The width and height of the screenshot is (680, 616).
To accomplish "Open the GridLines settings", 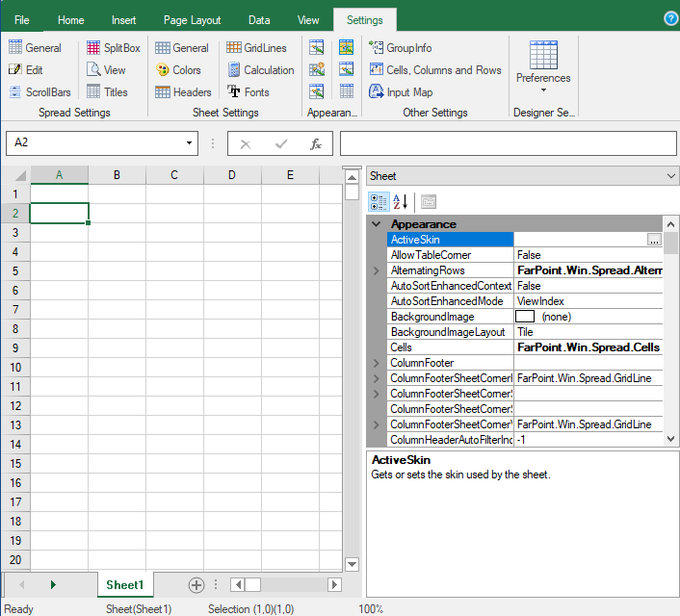I will (256, 48).
